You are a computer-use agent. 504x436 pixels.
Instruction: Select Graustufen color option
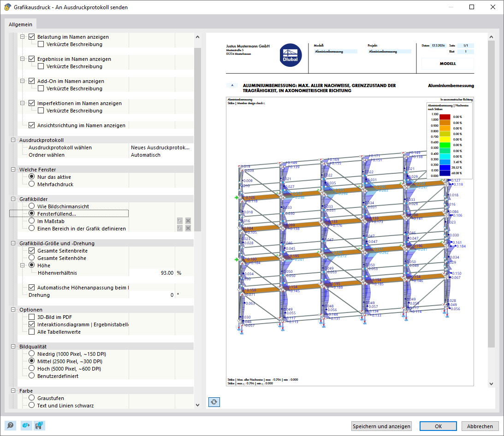coord(31,398)
